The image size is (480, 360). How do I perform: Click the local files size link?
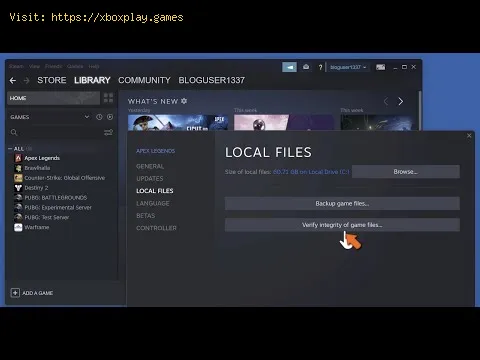pyautogui.click(x=311, y=172)
